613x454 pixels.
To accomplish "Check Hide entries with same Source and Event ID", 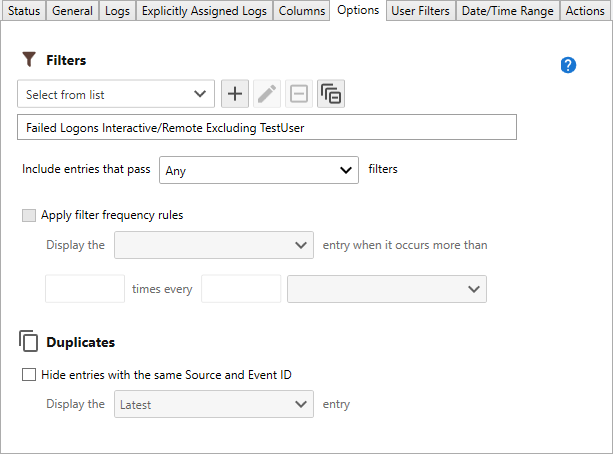I will click(28, 376).
